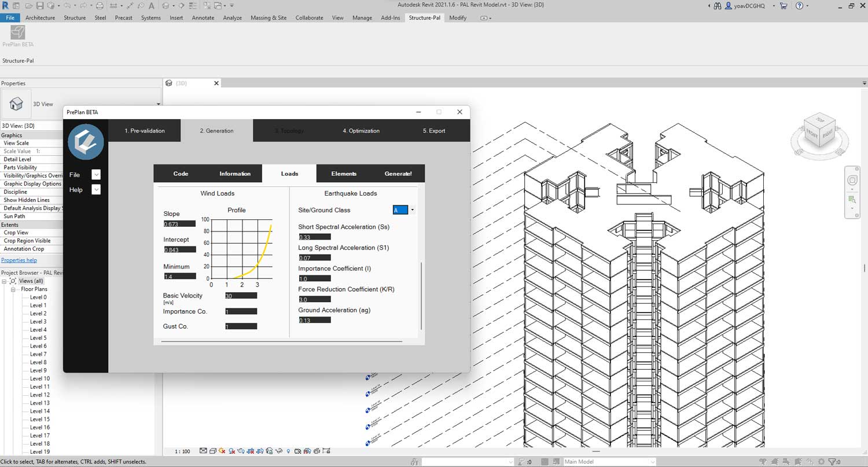Select Level 5 in the Project Browser
Viewport: 868px width, 467px height.
38,338
